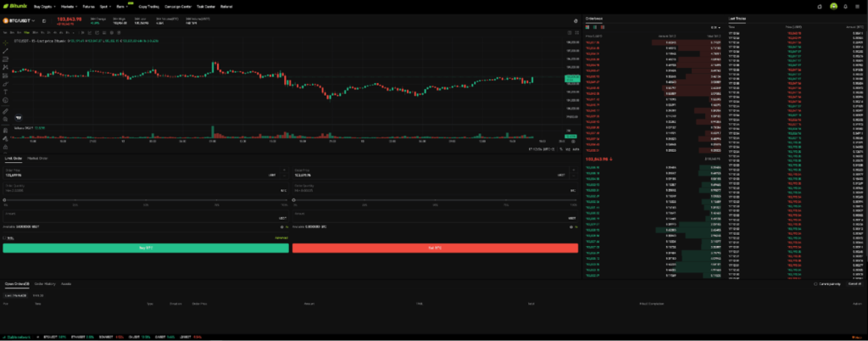Expand the Buy Crypto menu
The height and width of the screenshot is (341, 868).
pos(45,7)
